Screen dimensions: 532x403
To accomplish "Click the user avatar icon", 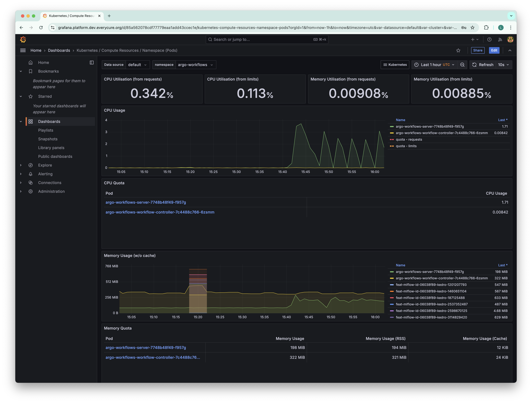I will 510,39.
